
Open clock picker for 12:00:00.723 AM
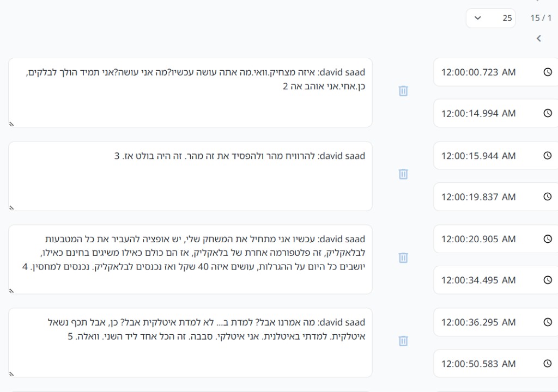[548, 72]
